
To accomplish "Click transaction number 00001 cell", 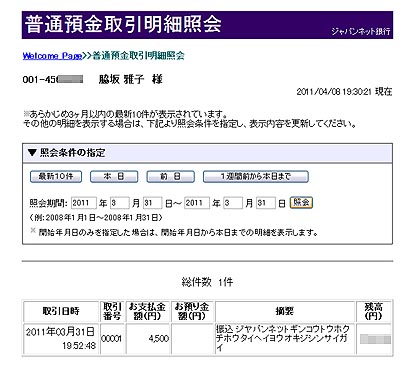I will click(112, 339).
